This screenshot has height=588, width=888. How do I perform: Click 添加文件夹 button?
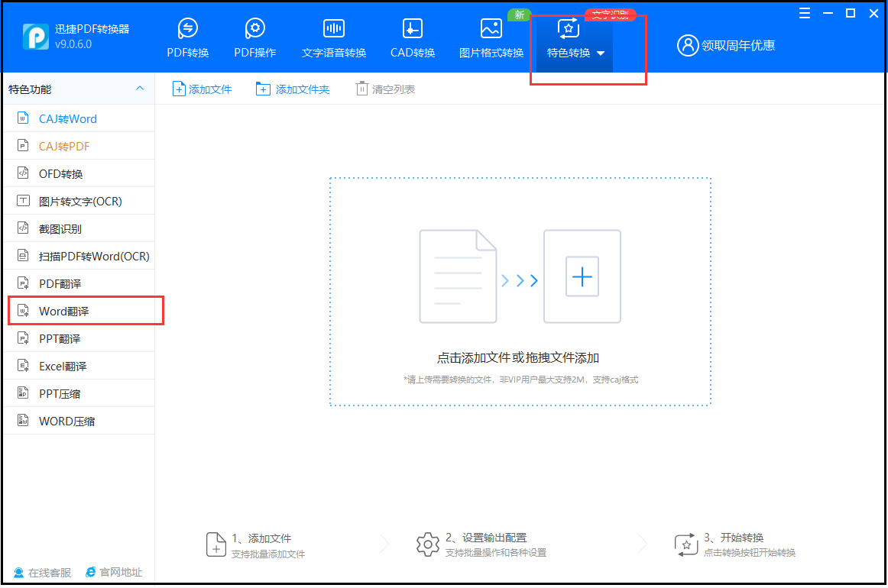click(x=292, y=89)
